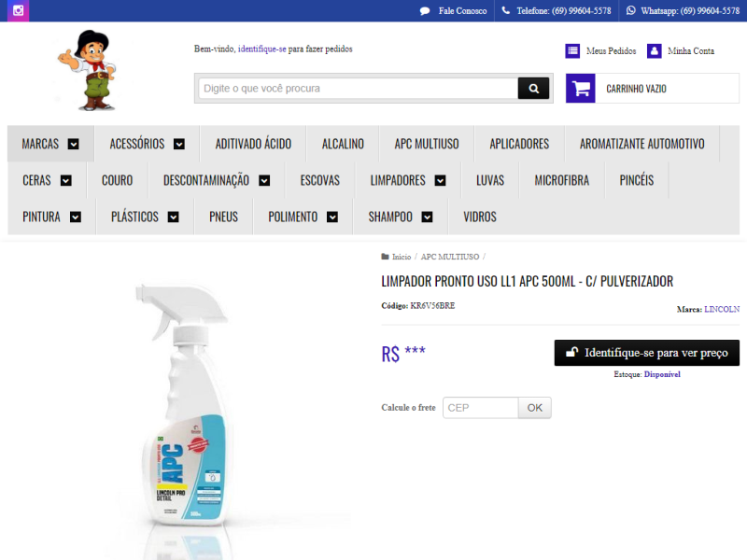Open the MICROFIBRA category
This screenshot has height=560, width=747.
(x=562, y=180)
